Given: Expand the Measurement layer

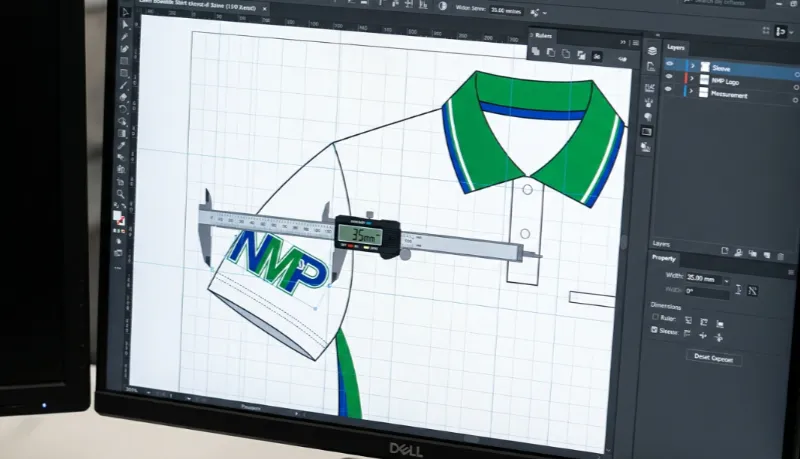Looking at the screenshot, I should [x=691, y=91].
